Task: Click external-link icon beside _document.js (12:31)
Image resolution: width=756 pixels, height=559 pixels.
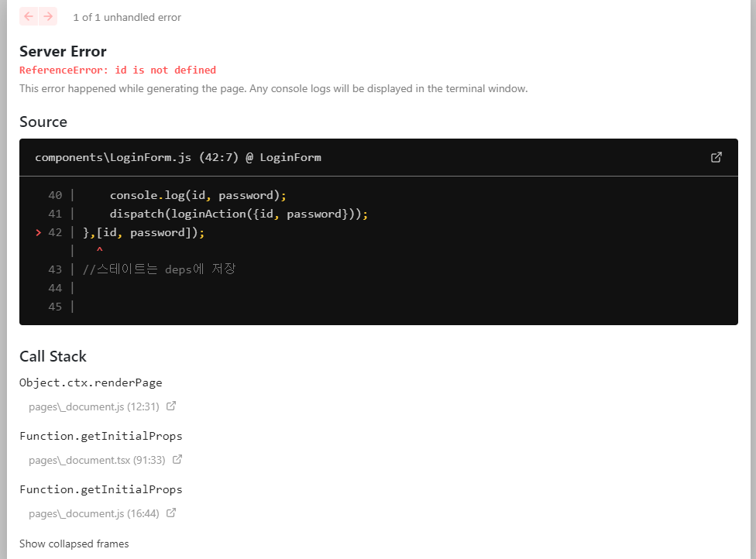Action: [171, 406]
